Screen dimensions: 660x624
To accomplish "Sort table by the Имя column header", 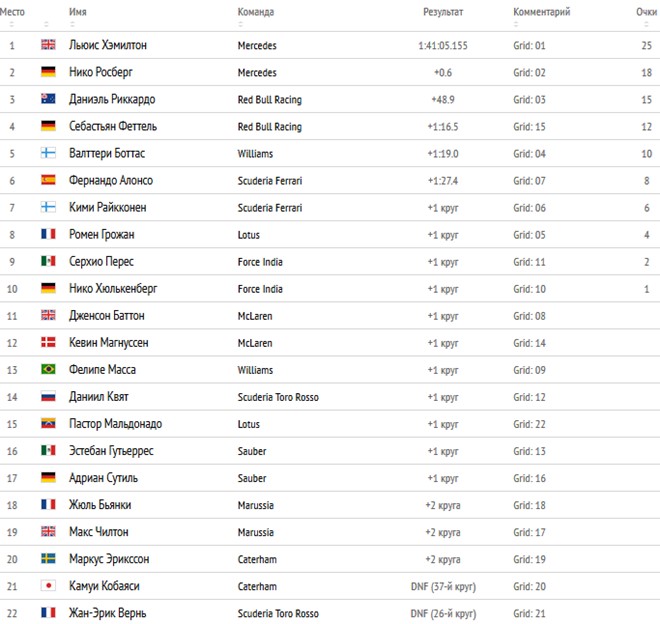I will (77, 12).
